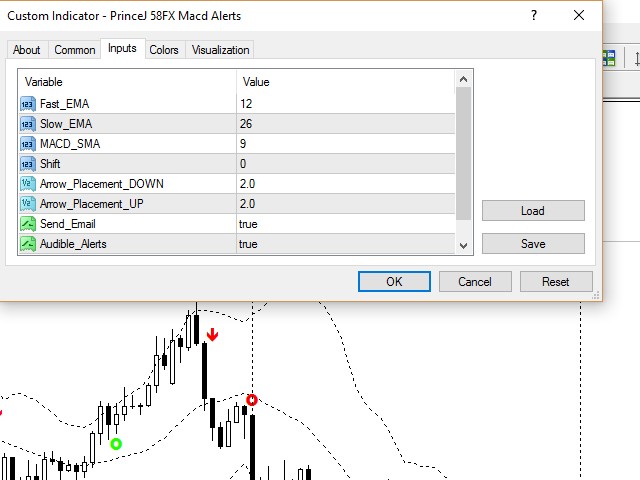The image size is (640, 480).
Task: Select the Fast_EMA value 12
Action: [246, 104]
